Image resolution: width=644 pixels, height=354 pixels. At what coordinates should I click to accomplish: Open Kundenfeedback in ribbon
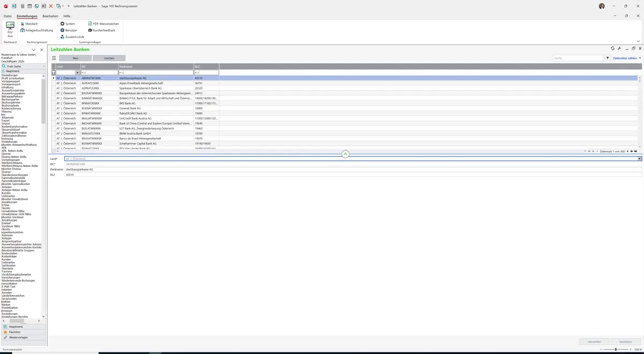point(101,30)
